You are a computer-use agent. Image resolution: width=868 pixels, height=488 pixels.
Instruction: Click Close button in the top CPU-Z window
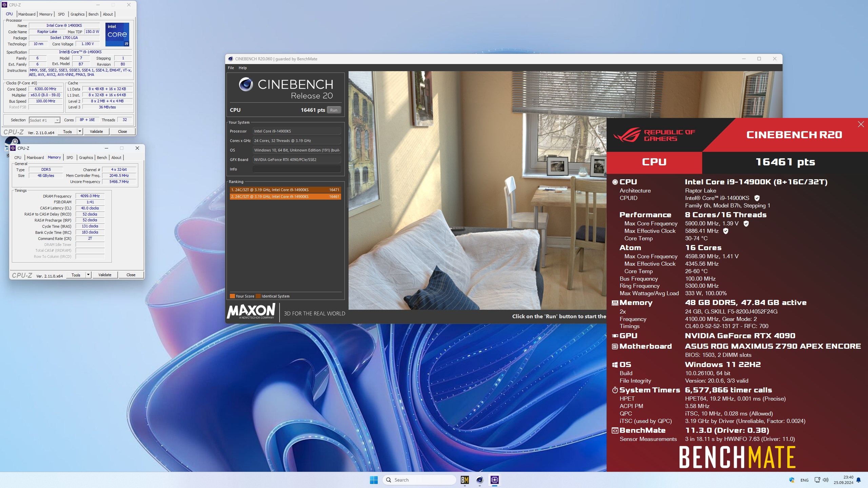pos(122,131)
